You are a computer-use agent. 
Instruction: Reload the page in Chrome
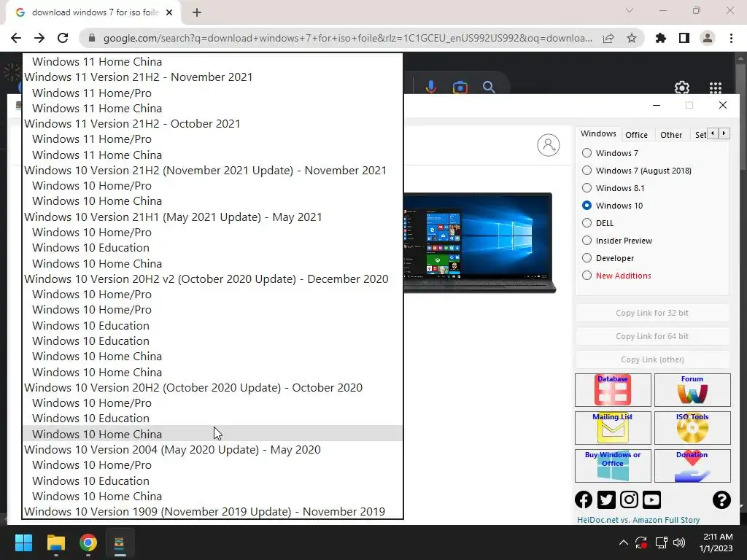(63, 38)
